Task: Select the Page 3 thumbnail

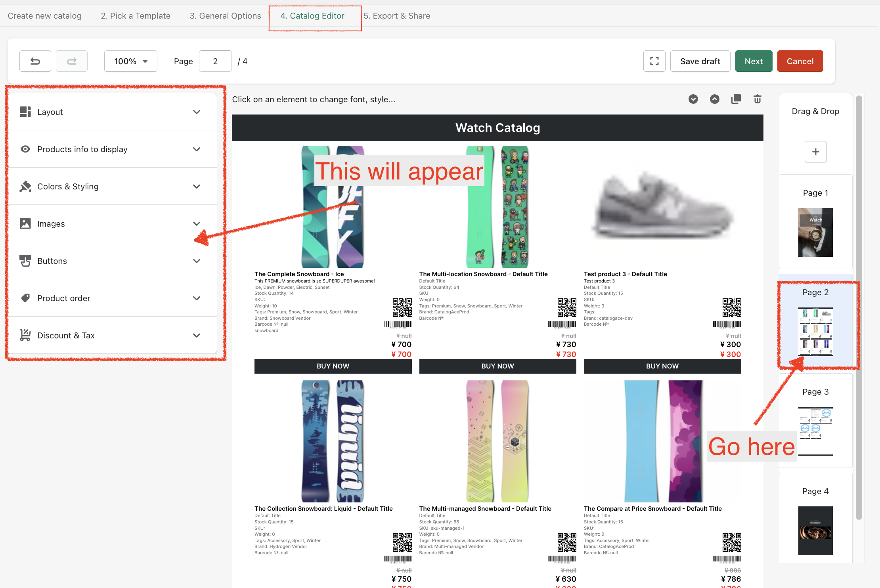Action: click(x=815, y=423)
